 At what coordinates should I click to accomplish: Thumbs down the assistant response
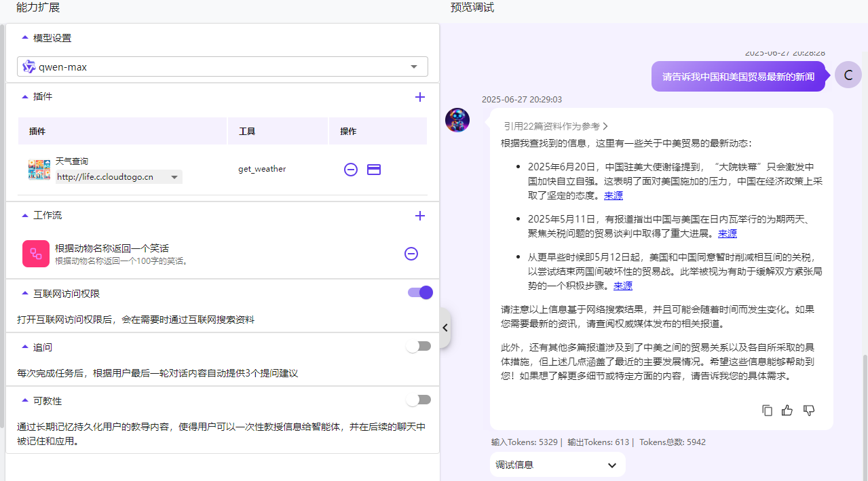809,410
